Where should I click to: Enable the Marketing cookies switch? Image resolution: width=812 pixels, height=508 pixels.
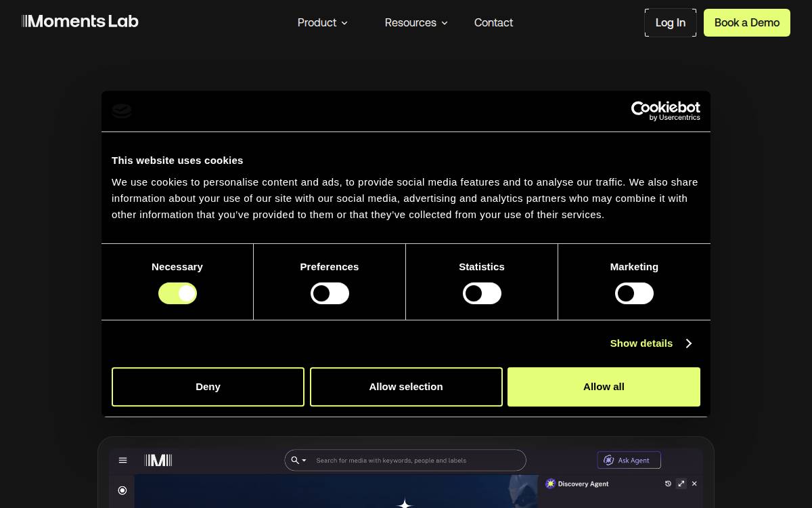coord(634,293)
